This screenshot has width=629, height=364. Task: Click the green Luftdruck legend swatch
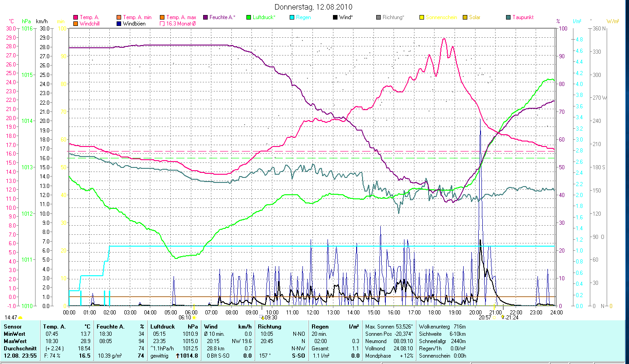coord(249,18)
